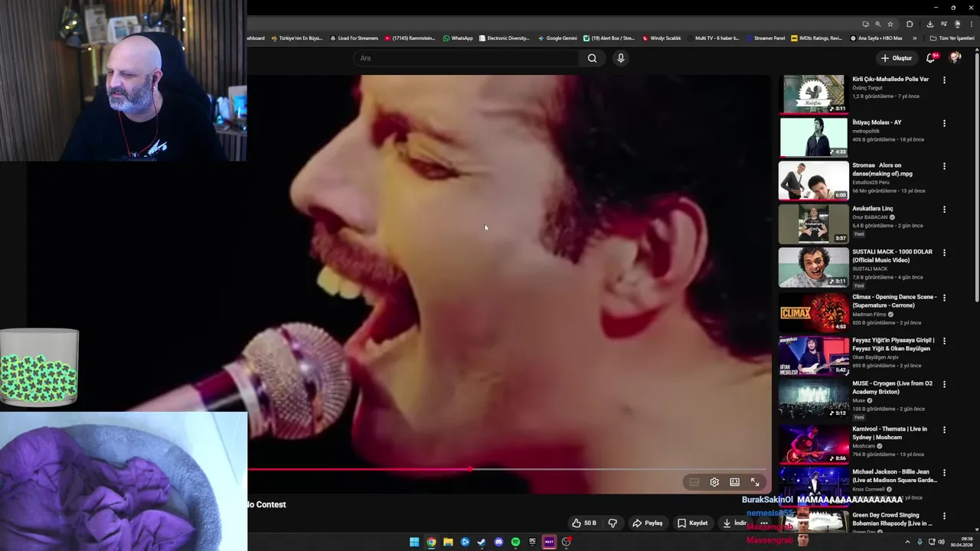This screenshot has width=980, height=551.
Task: Open SUSTALI MACK - 1000 DOLAR title
Action: click(892, 256)
